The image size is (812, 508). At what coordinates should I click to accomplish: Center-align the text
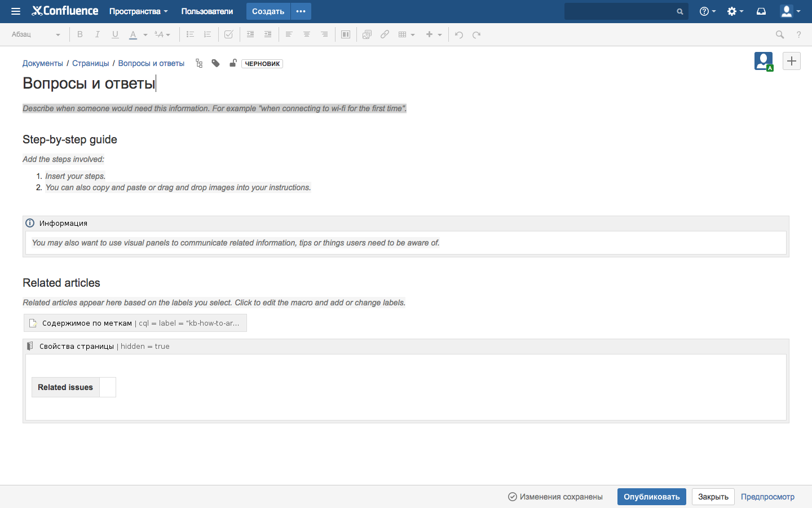point(307,34)
